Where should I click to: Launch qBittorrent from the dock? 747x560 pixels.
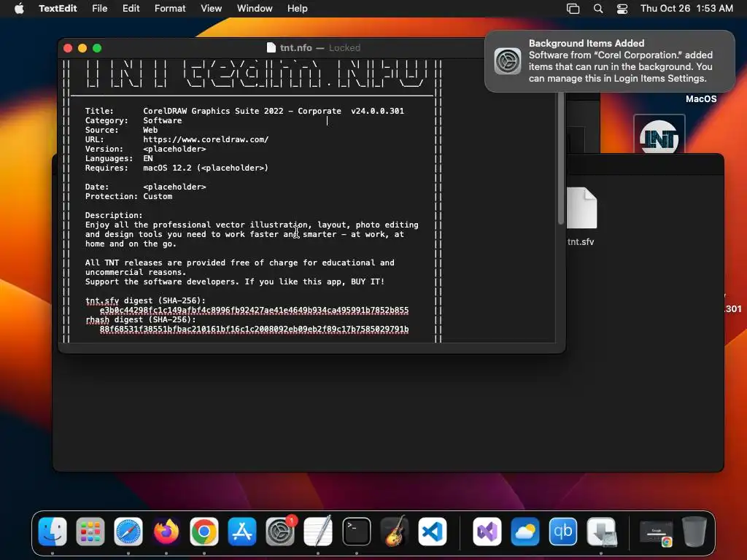[562, 532]
